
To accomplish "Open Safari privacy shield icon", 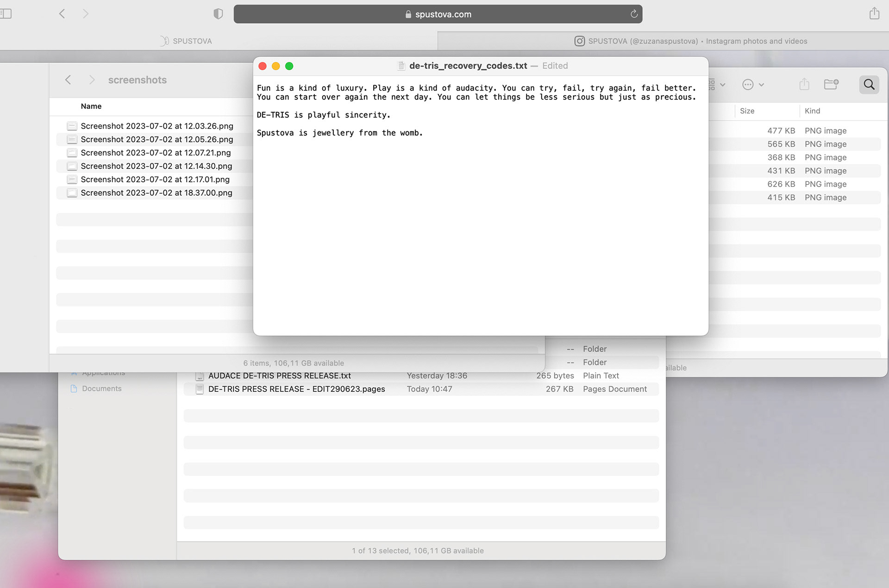I will coord(218,14).
